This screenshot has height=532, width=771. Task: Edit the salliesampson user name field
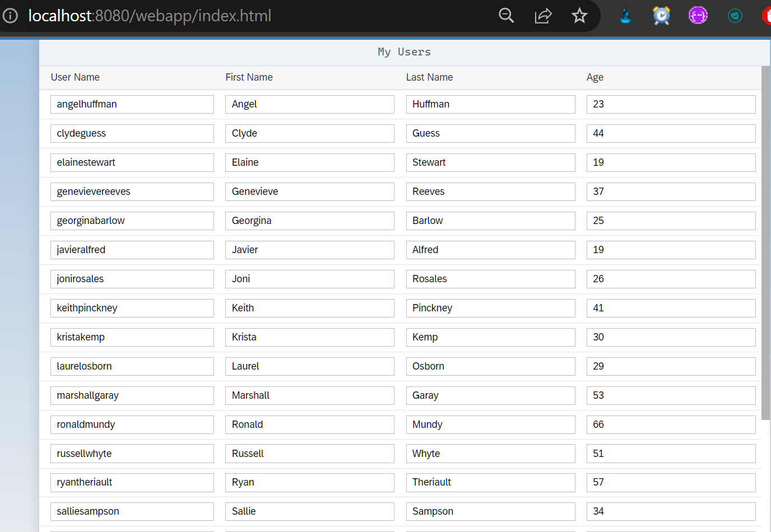point(132,511)
